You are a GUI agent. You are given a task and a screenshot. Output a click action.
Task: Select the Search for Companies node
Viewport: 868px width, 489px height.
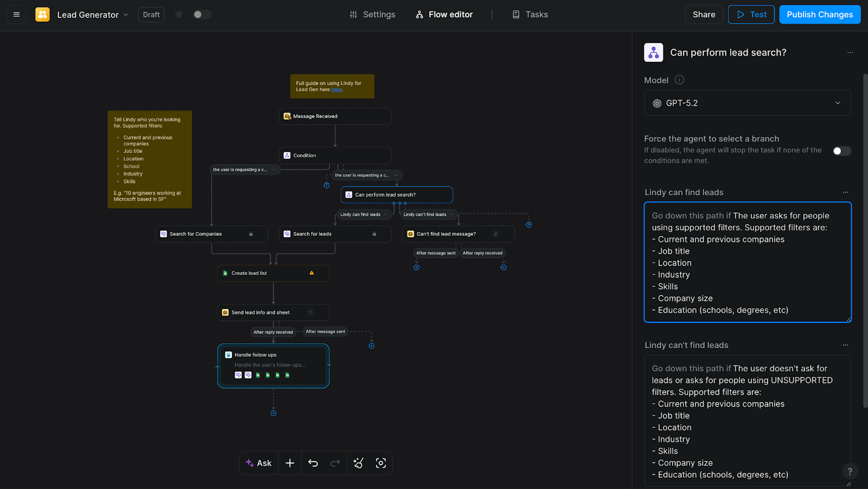point(211,234)
